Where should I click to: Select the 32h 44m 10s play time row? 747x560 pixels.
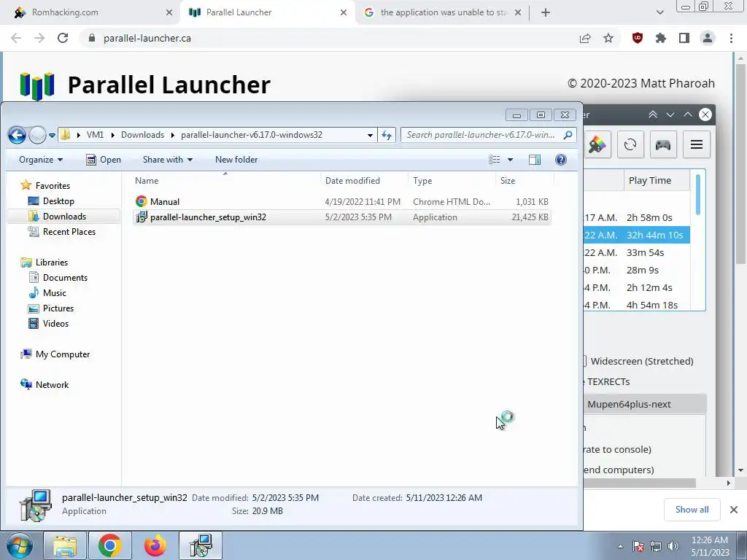636,235
